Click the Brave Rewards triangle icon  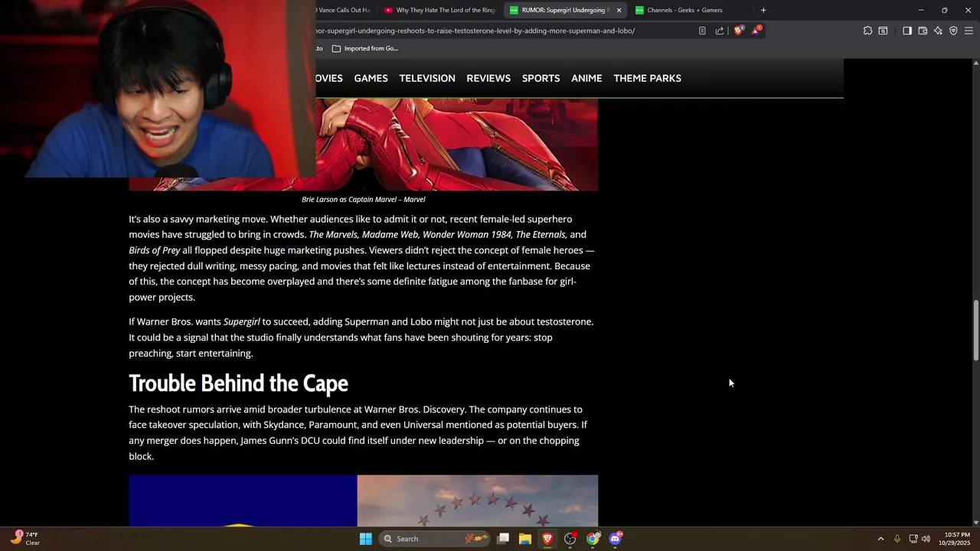[x=756, y=31]
